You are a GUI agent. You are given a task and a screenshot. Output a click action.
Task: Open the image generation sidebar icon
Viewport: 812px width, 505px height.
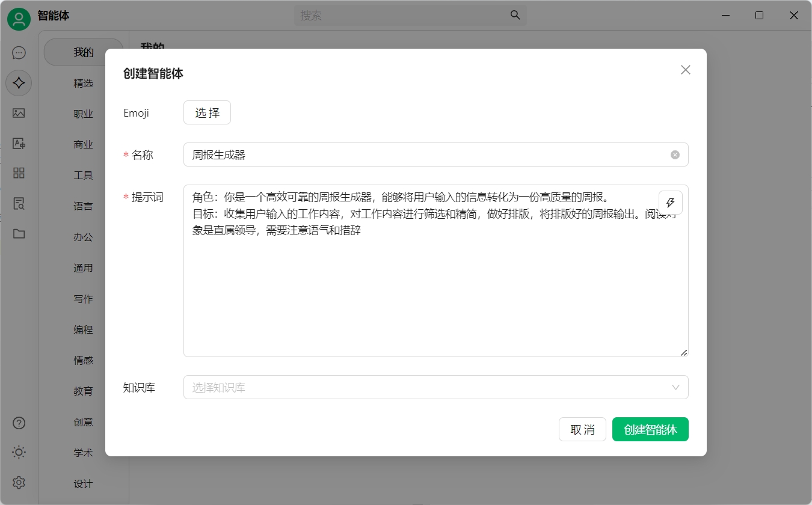pyautogui.click(x=19, y=113)
